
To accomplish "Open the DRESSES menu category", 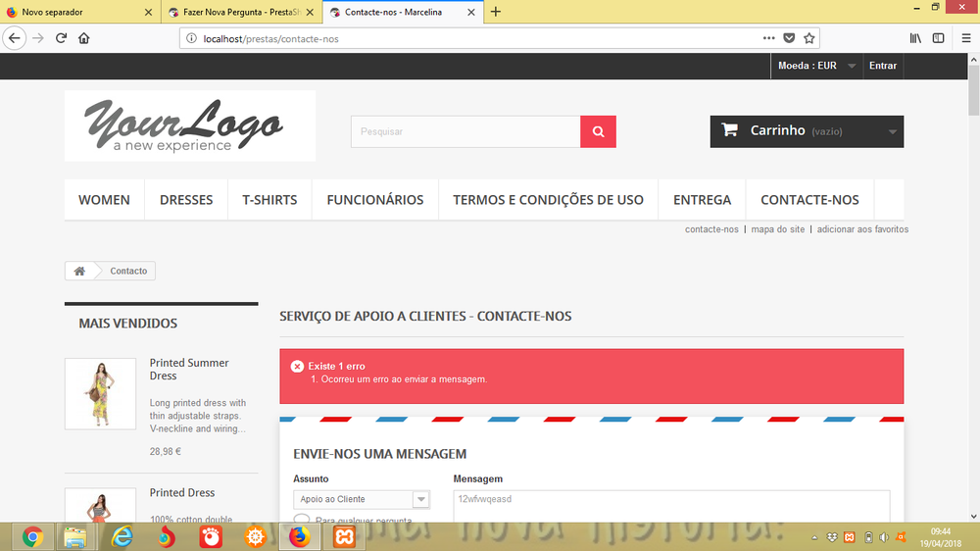I will pos(186,199).
